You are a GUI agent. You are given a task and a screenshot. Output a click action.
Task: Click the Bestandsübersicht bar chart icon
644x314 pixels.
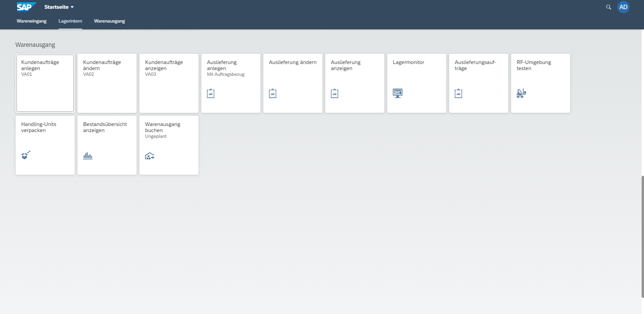[88, 156]
